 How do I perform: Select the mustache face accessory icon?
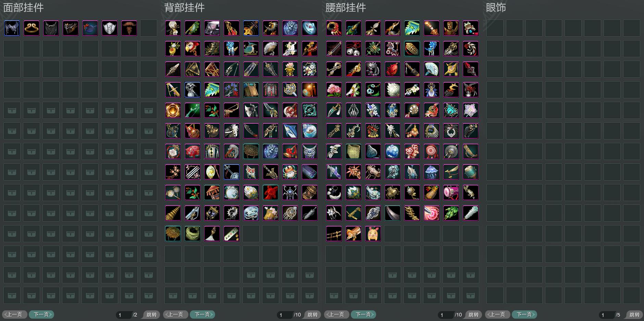[x=129, y=28]
